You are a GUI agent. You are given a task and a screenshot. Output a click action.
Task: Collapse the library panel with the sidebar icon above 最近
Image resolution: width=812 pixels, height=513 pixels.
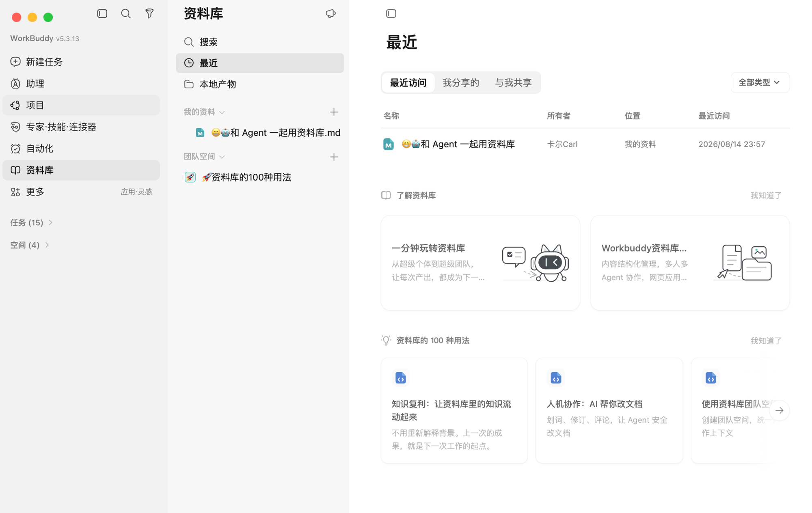click(391, 14)
